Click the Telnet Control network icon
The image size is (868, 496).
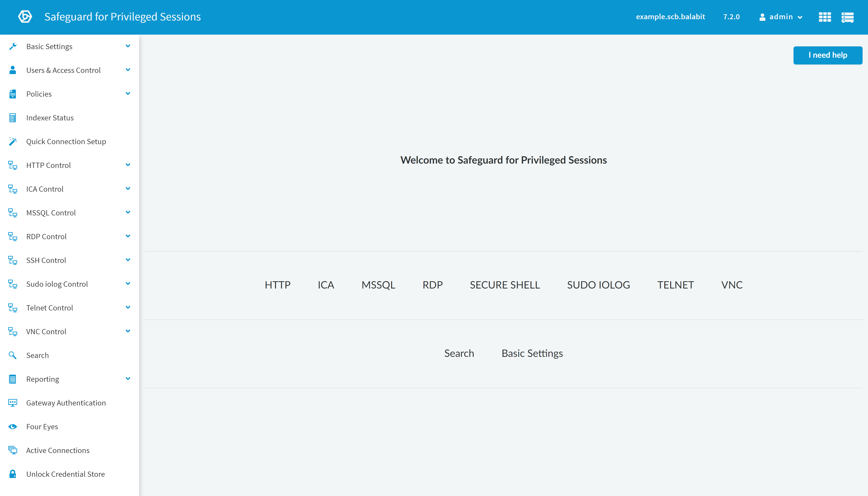click(13, 308)
